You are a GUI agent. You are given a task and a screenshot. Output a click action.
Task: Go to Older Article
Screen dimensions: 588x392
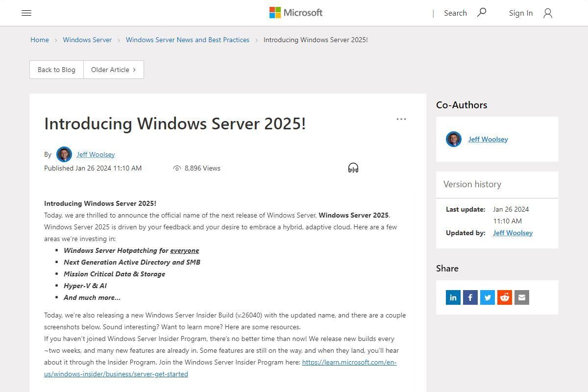(114, 70)
